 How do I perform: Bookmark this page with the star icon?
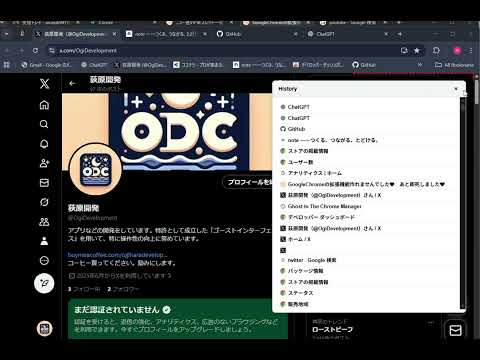click(417, 51)
